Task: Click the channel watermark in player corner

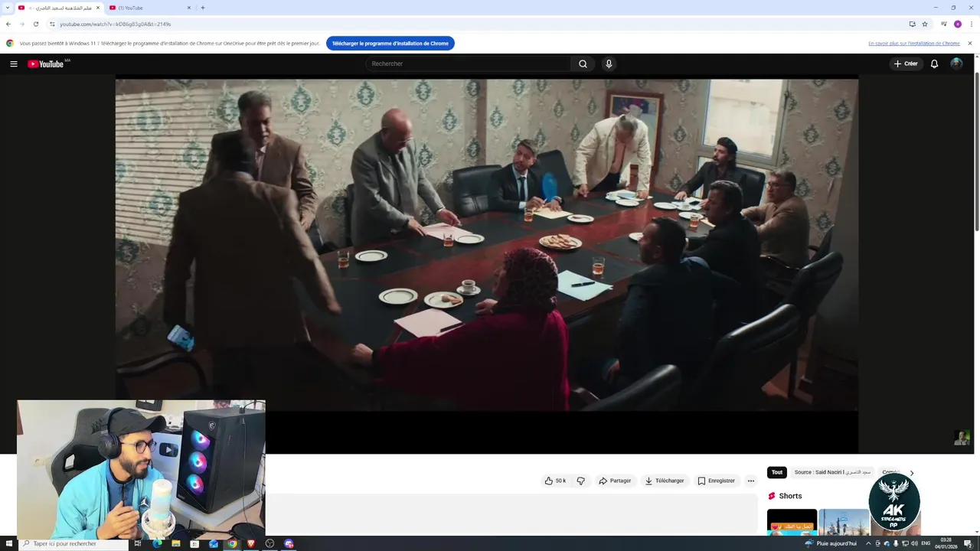Action: [962, 438]
